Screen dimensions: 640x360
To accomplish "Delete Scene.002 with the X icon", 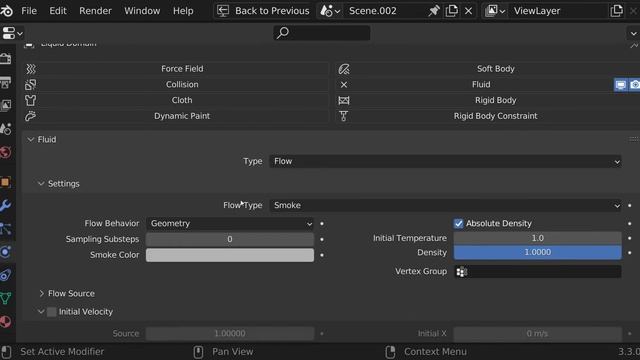I will 468,11.
